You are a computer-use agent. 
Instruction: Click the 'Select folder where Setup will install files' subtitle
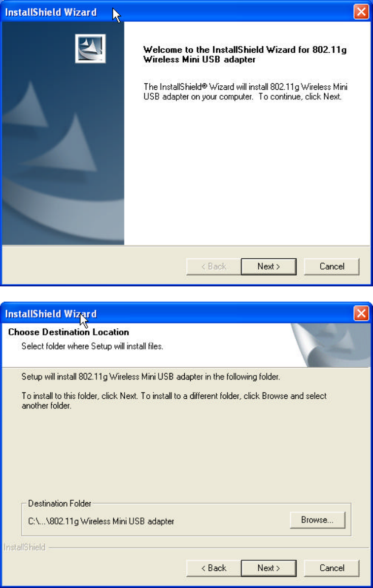click(x=92, y=346)
